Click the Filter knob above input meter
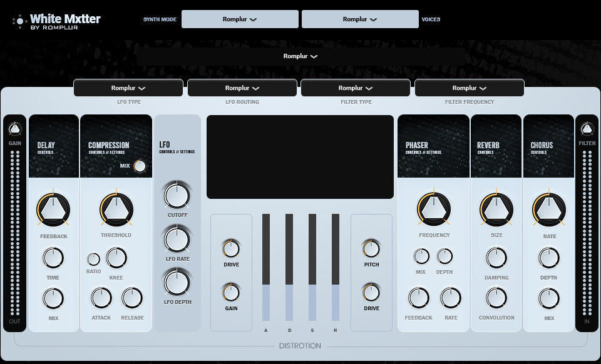Image resolution: width=601 pixels, height=364 pixels. coord(587,129)
